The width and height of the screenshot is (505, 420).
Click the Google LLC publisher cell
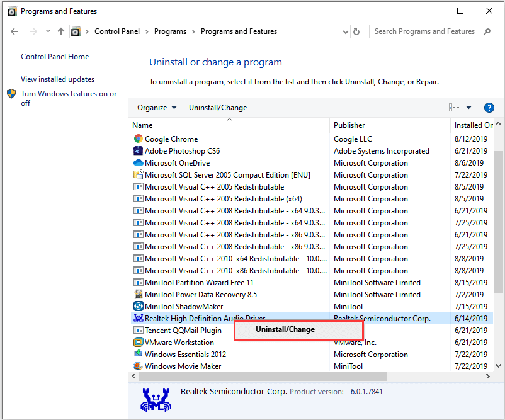pos(353,139)
